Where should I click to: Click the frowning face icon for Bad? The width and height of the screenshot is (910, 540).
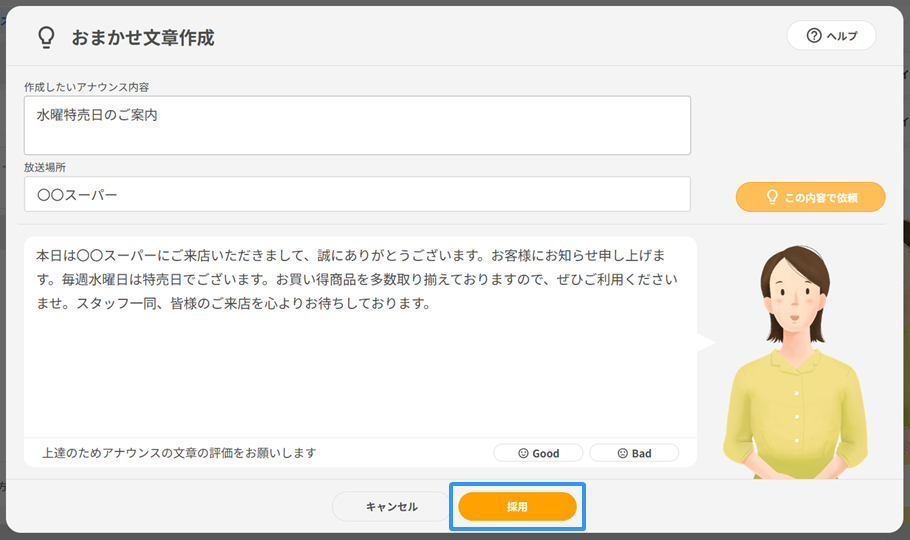tap(622, 453)
